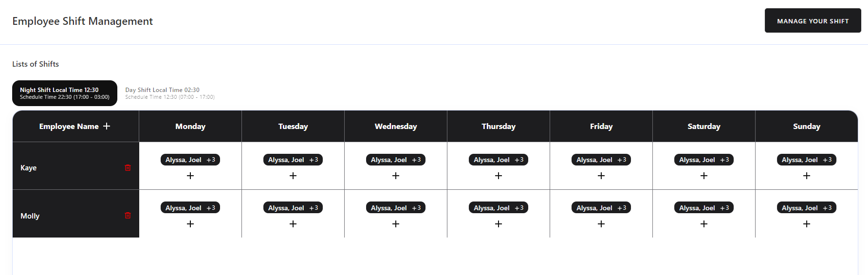
Task: Add new employee with plus icon
Action: click(107, 126)
